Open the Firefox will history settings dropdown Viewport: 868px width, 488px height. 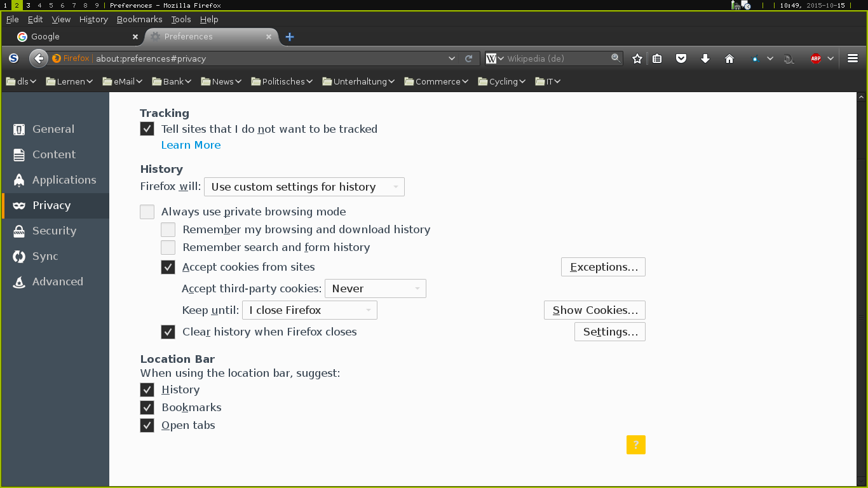pos(304,187)
